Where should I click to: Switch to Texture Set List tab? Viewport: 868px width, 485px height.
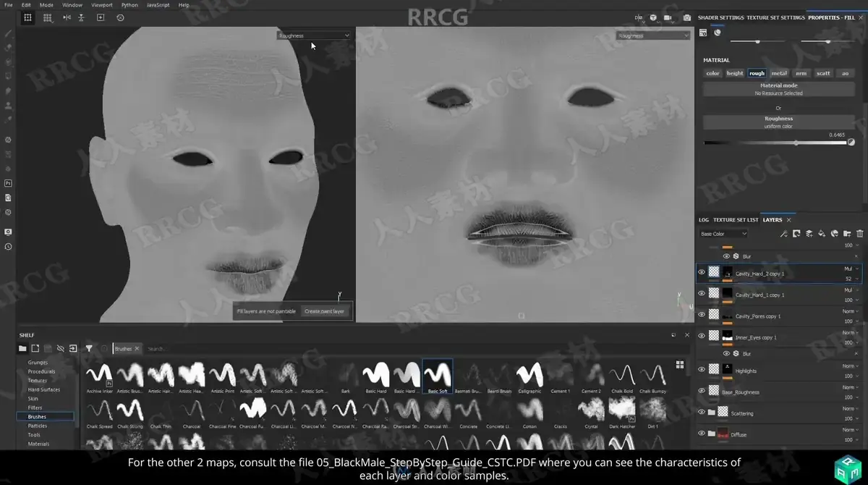pos(736,219)
